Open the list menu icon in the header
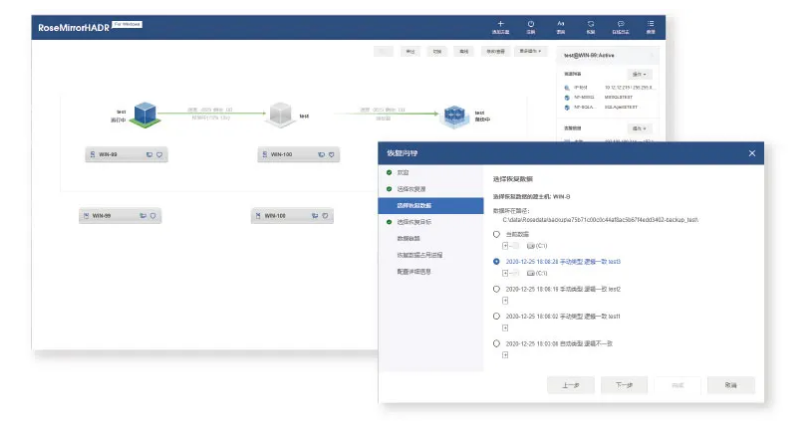 point(651,23)
